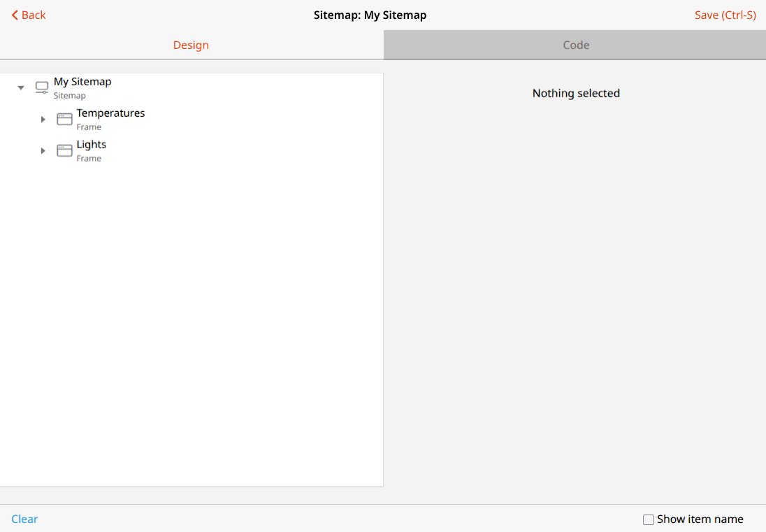The width and height of the screenshot is (766, 532).
Task: Select the Temperatures frame in the tree
Action: click(x=110, y=113)
